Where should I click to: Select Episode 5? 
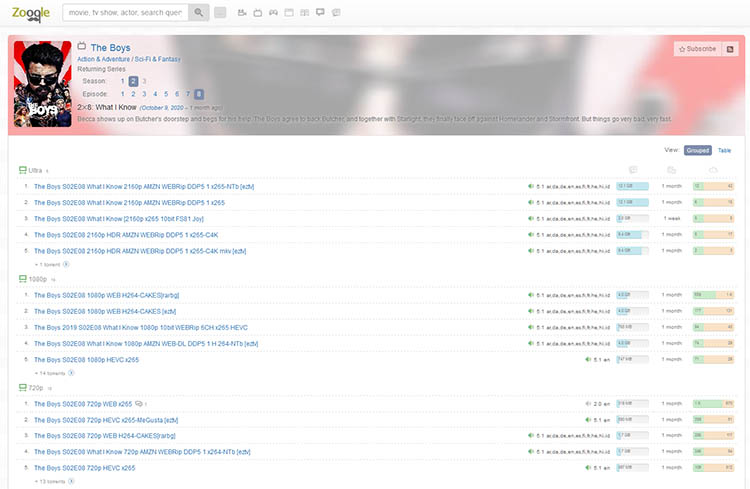[x=166, y=94]
